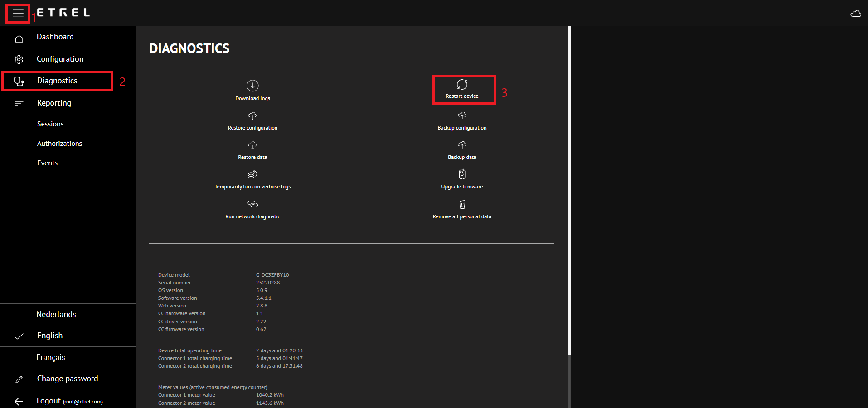Image resolution: width=868 pixels, height=408 pixels.
Task: Go to the Dashboard page
Action: [x=55, y=37]
